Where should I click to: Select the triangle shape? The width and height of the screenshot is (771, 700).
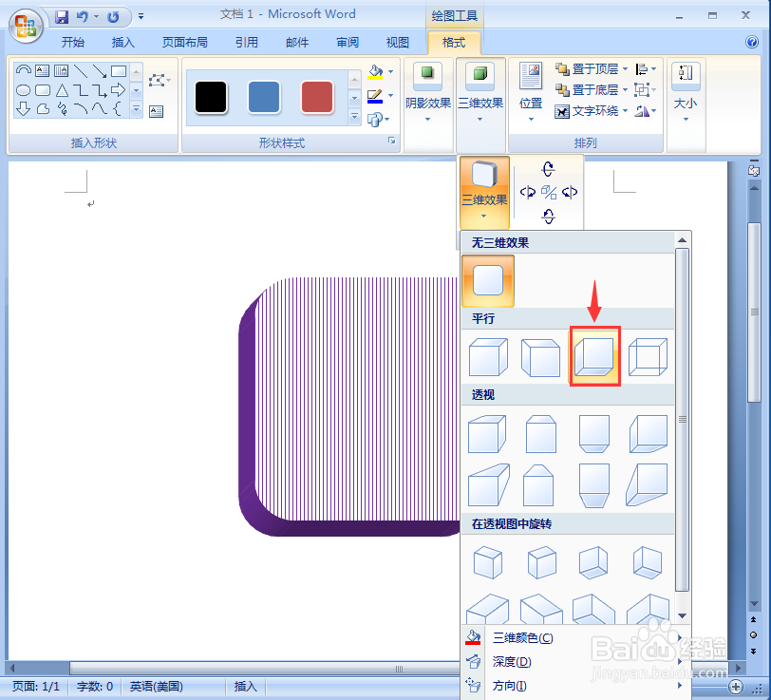62,90
